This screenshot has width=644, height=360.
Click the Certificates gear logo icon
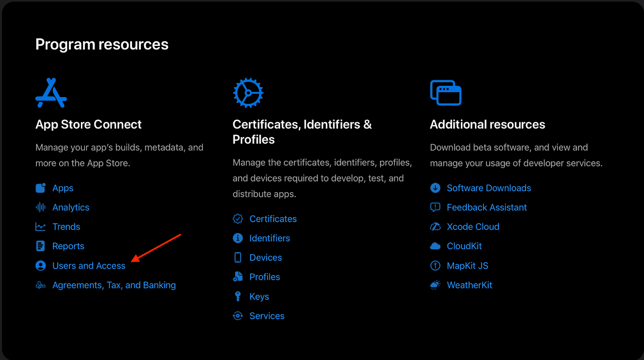point(248,93)
